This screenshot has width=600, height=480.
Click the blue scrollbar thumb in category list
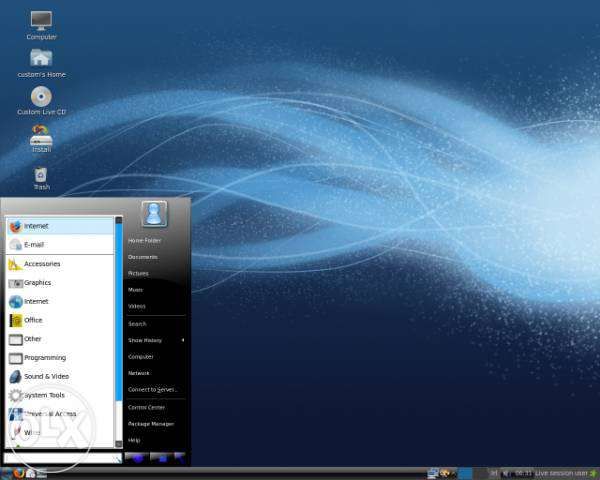click(119, 312)
